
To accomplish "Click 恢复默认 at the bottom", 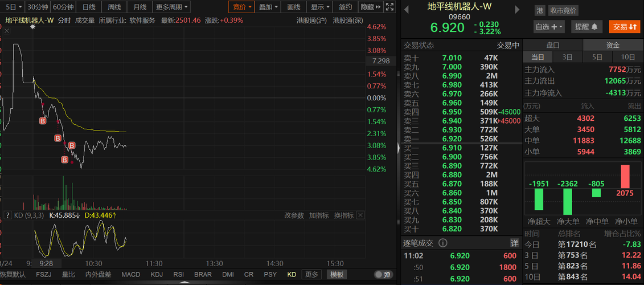I will pyautogui.click(x=13, y=275).
